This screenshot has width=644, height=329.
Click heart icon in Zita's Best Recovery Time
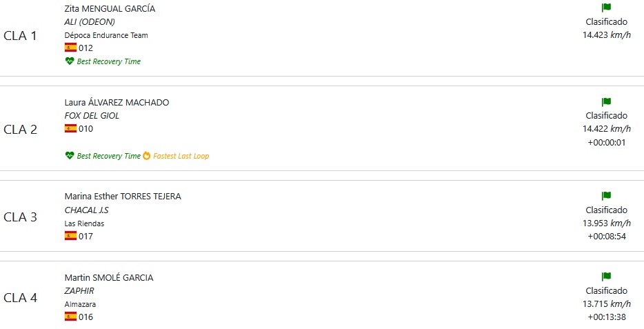coord(70,61)
